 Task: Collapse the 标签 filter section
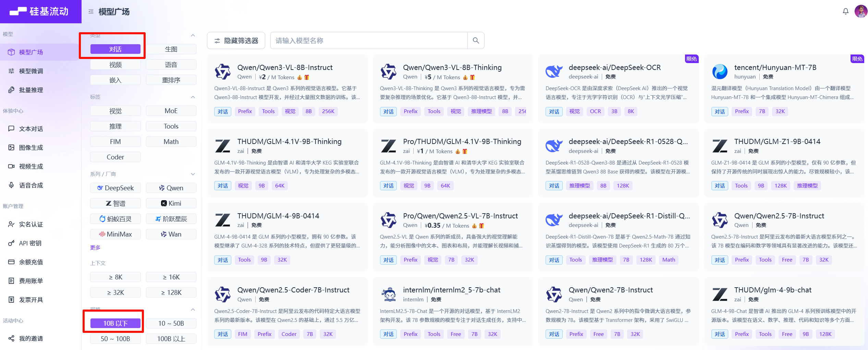click(x=193, y=97)
